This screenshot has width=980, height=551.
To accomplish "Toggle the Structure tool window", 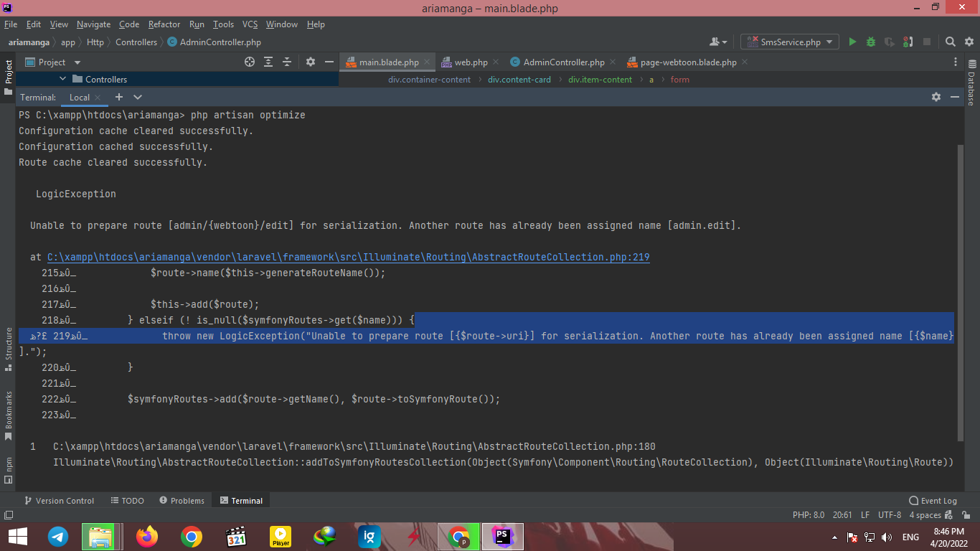I will 9,349.
